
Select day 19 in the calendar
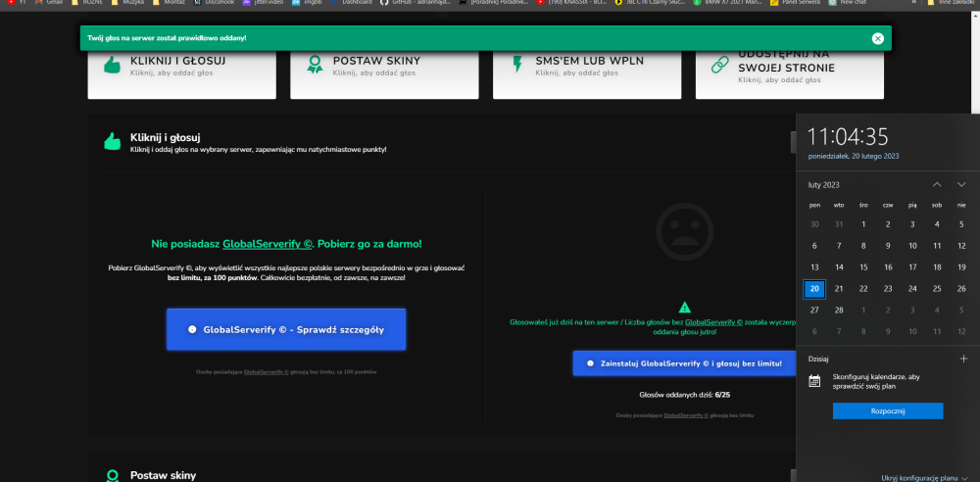tap(961, 266)
